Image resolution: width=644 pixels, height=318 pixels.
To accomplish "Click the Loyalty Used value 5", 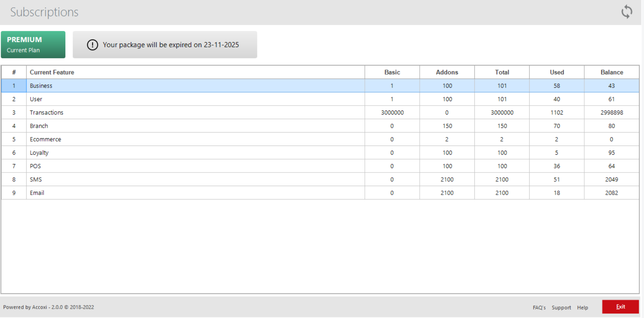I will 557,153.
